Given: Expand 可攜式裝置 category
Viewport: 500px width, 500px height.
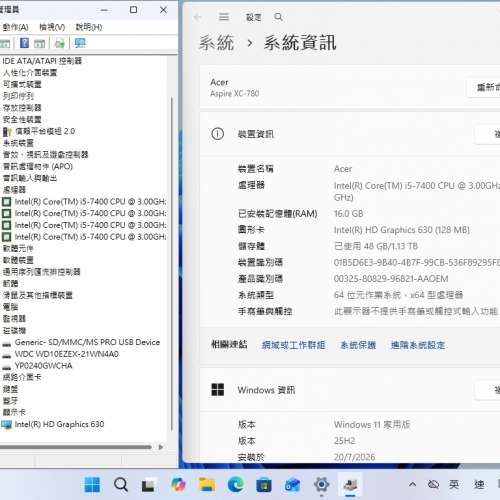Looking at the screenshot, I should [22, 84].
